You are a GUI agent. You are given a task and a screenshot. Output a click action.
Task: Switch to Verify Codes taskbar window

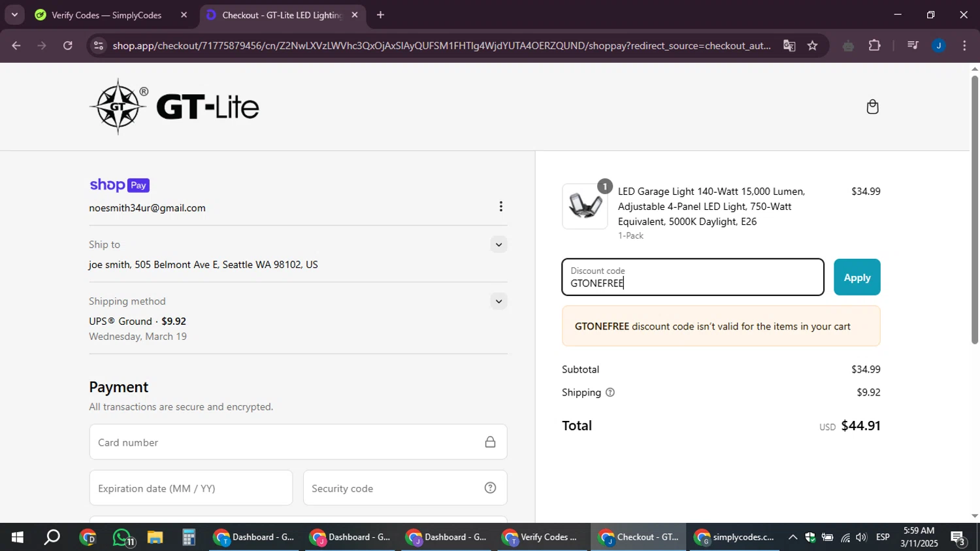coord(542,537)
